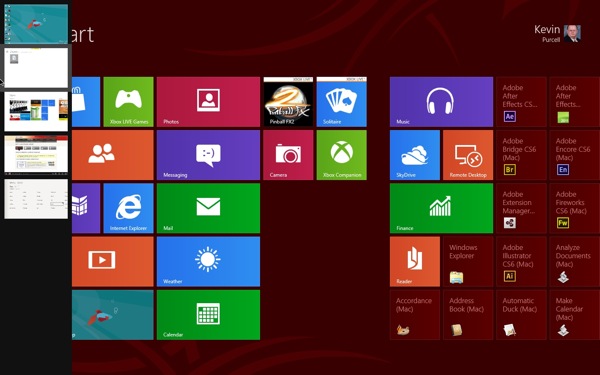
Task: Switch to the highlighted white app thumbnail
Action: [x=36, y=68]
